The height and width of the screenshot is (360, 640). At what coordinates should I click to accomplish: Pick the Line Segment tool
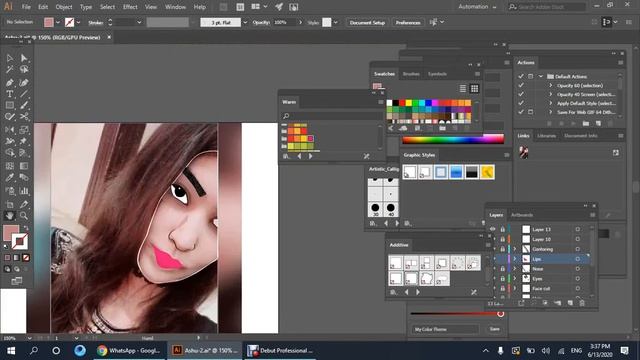(x=24, y=94)
